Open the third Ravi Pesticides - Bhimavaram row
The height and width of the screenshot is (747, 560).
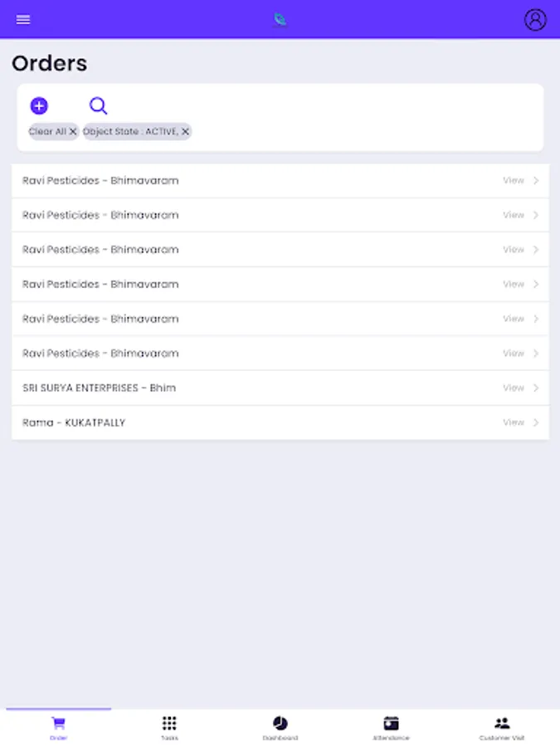coord(100,250)
